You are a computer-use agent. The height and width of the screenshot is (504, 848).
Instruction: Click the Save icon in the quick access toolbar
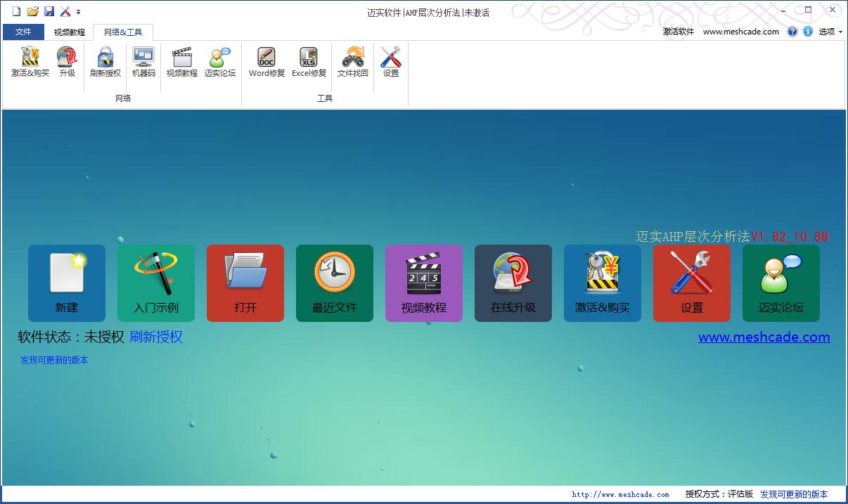tap(49, 11)
